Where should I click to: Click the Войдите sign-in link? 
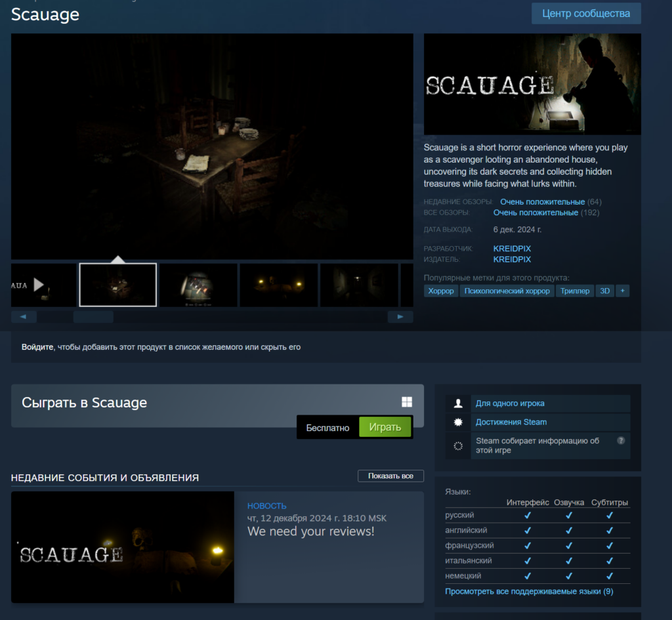(37, 347)
